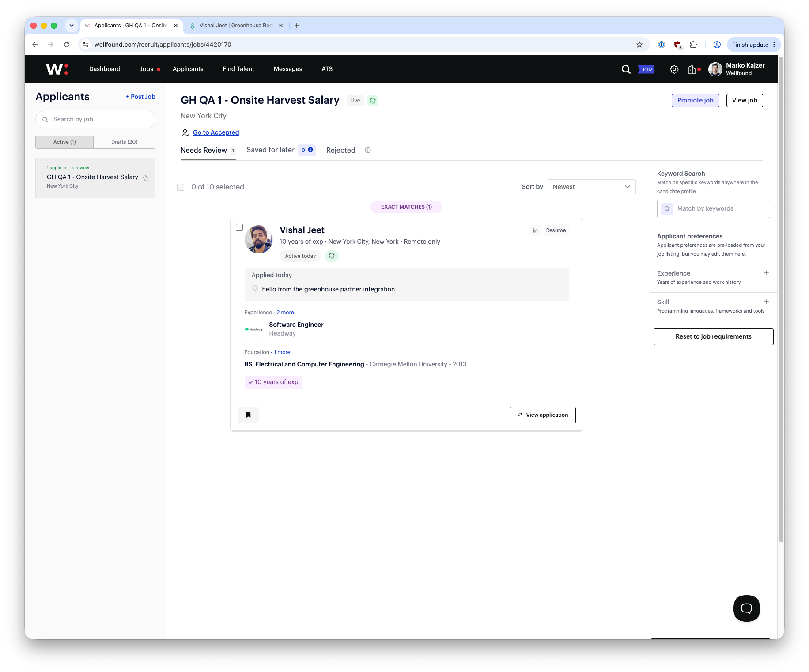Reload the page in browser
The height and width of the screenshot is (672, 809).
(67, 45)
